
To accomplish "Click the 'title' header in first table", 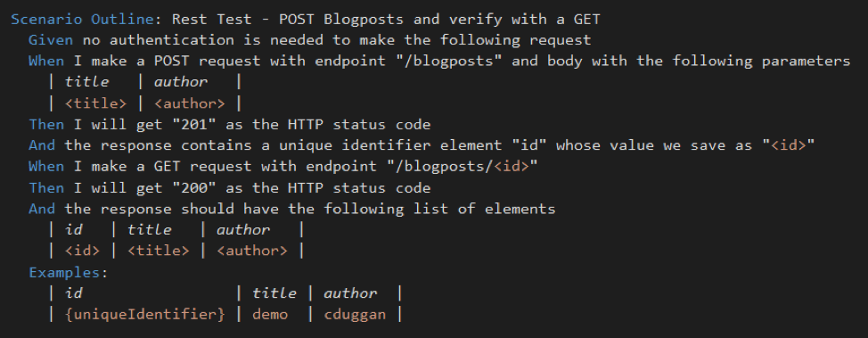I will coord(87,82).
